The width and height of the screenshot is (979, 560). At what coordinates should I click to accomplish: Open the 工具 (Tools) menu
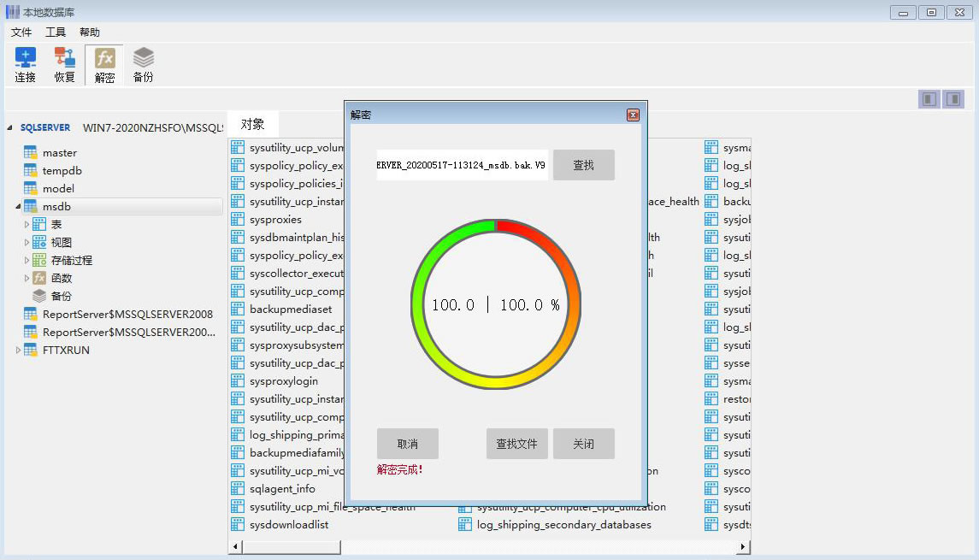[56, 32]
